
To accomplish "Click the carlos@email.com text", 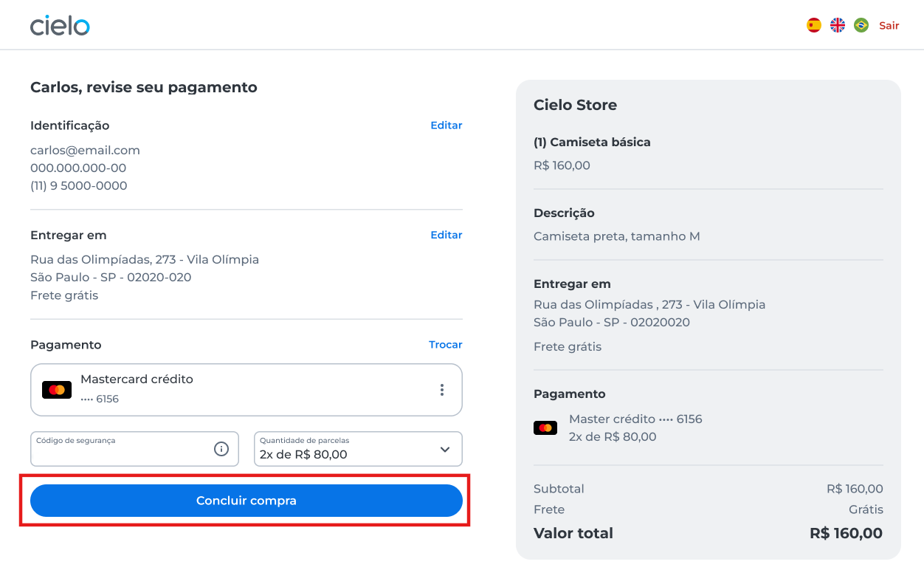I will tap(85, 151).
